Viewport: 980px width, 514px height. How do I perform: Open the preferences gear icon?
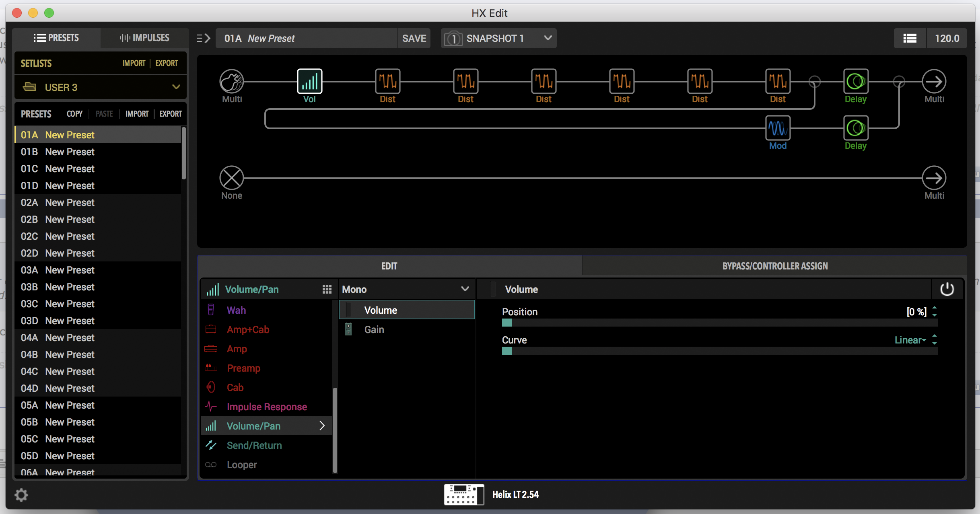pos(21,495)
